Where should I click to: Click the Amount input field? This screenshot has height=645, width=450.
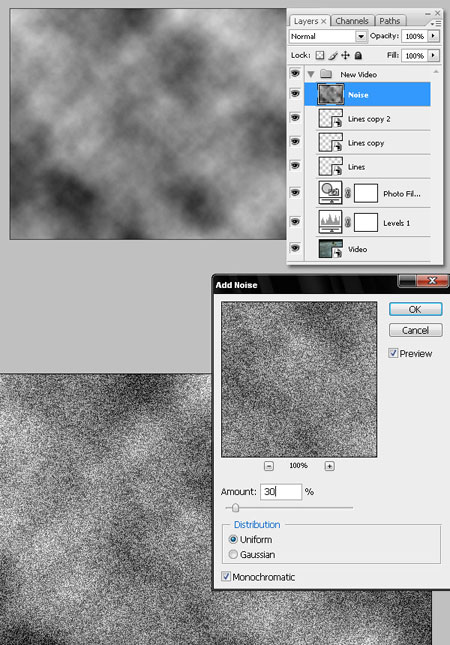[x=281, y=492]
